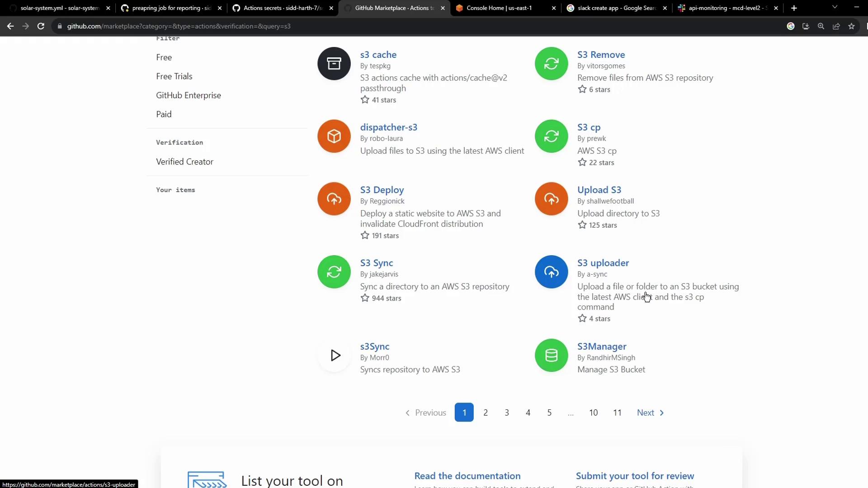Screen dimensions: 868x488
Task: Bookmark this page with star icon
Action: tap(851, 26)
